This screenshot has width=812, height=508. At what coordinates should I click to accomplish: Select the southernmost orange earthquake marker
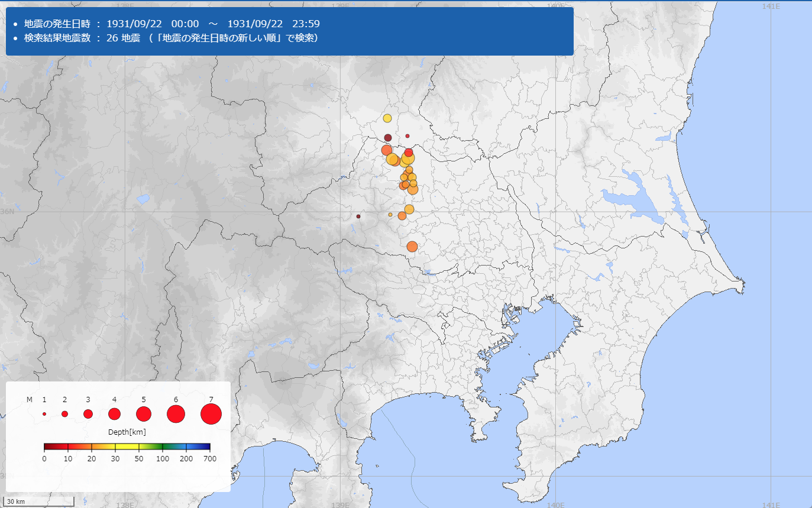pyautogui.click(x=412, y=247)
